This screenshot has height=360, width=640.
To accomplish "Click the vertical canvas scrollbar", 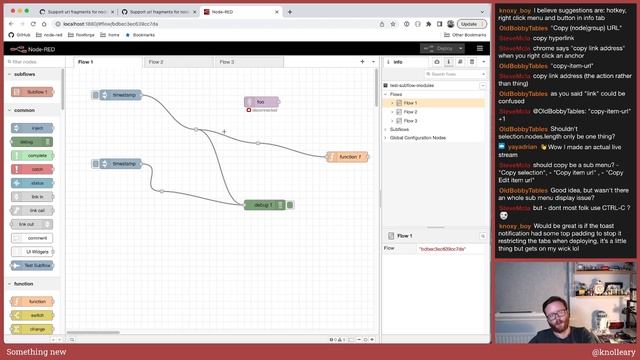I will (376, 88).
